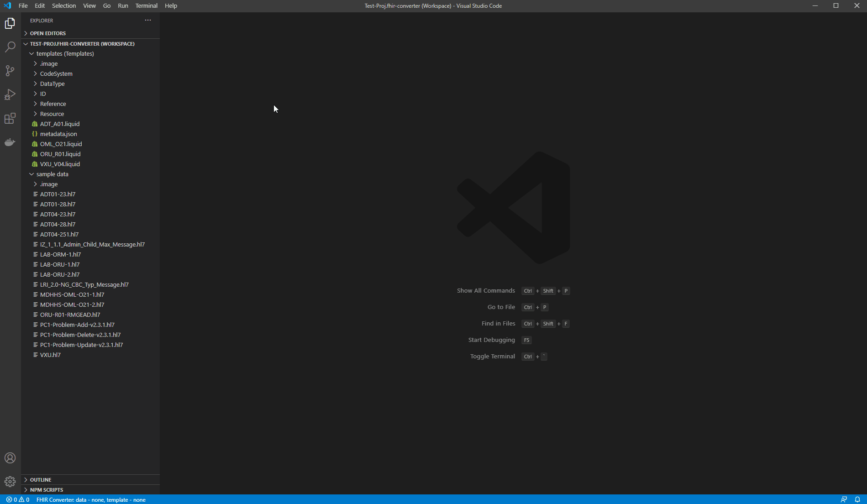Open the File menu
Screen dimensions: 867x504
click(23, 5)
